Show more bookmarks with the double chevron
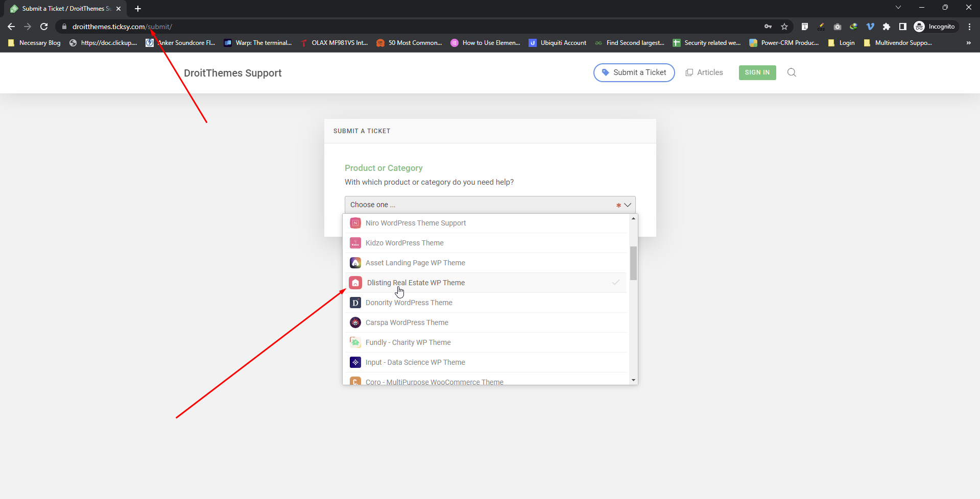The height and width of the screenshot is (499, 980). [968, 43]
